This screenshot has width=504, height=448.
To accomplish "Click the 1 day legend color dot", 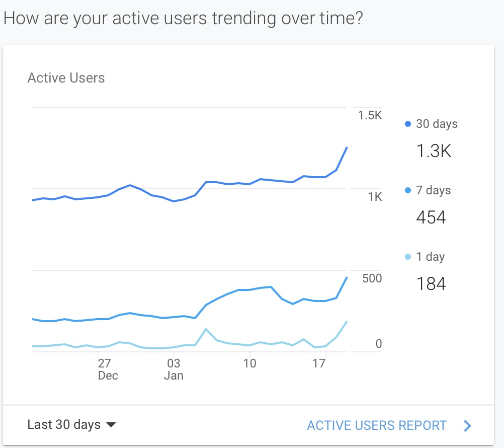I will [x=408, y=257].
